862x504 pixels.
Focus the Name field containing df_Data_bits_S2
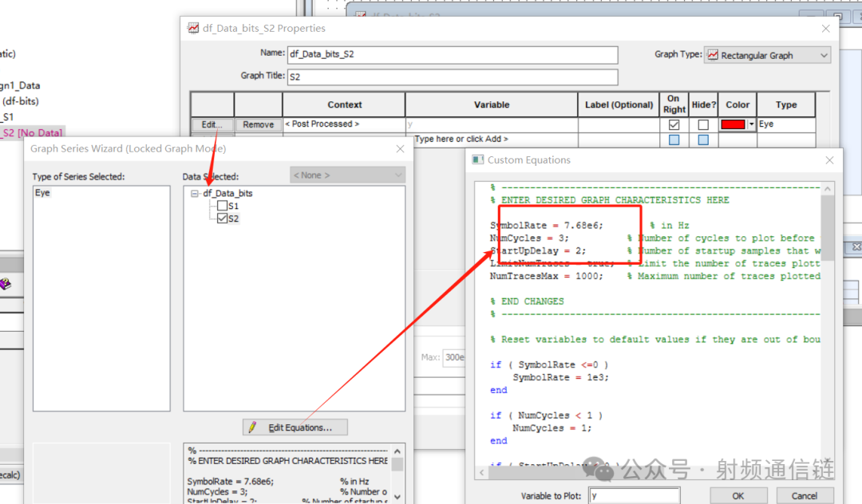point(453,54)
